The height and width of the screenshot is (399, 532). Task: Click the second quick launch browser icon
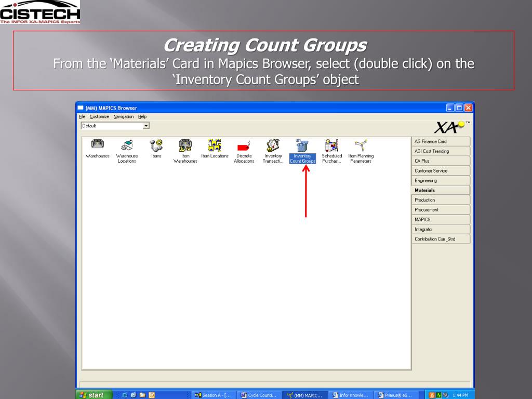pyautogui.click(x=134, y=395)
